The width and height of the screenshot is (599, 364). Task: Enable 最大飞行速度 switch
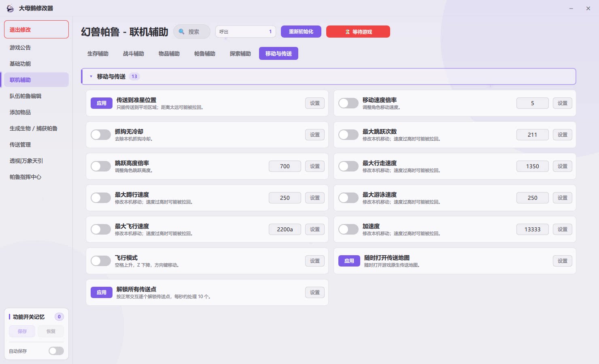pos(101,229)
